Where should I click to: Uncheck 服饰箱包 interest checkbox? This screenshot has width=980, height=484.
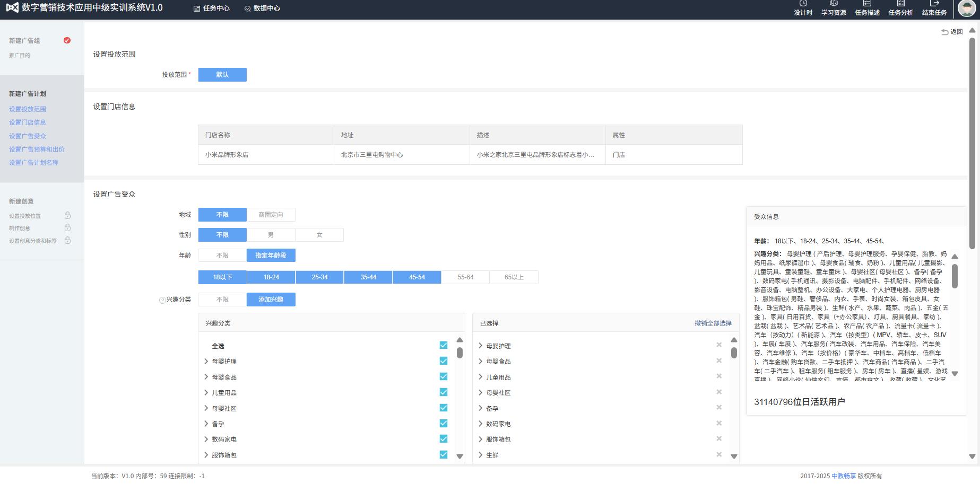pos(444,454)
